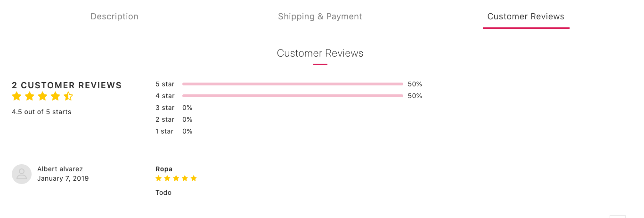644x218 pixels.
Task: Click the Ropa review title
Action: coord(164,169)
